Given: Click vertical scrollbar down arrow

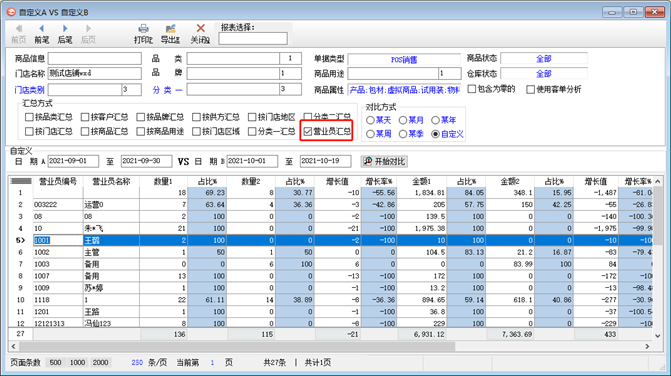Looking at the screenshot, I should (x=658, y=336).
